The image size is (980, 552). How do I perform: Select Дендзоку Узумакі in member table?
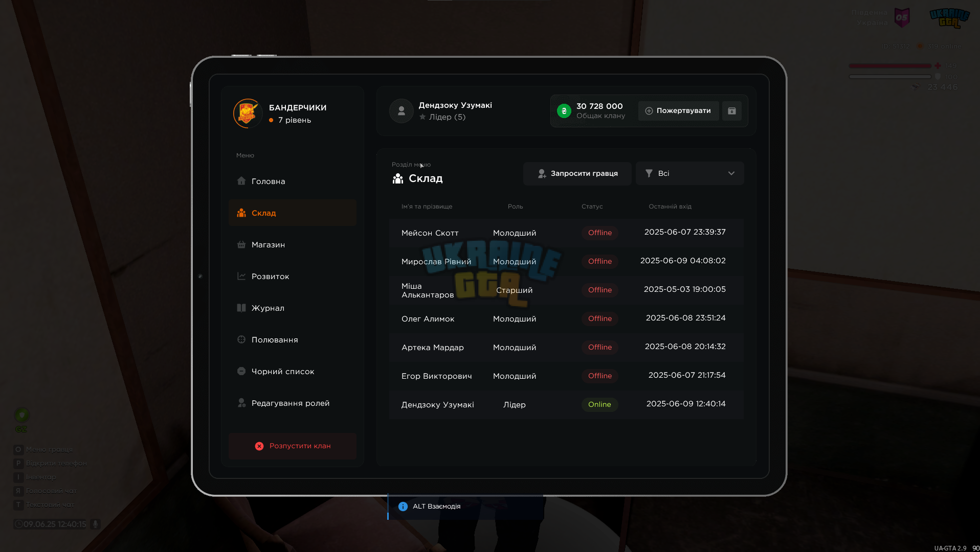(x=566, y=405)
